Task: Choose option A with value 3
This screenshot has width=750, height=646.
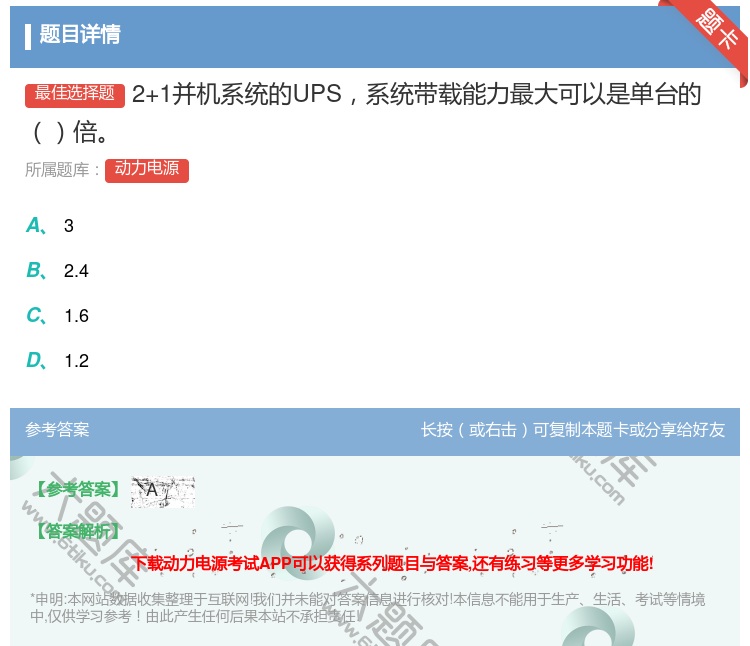Action: 50,225
